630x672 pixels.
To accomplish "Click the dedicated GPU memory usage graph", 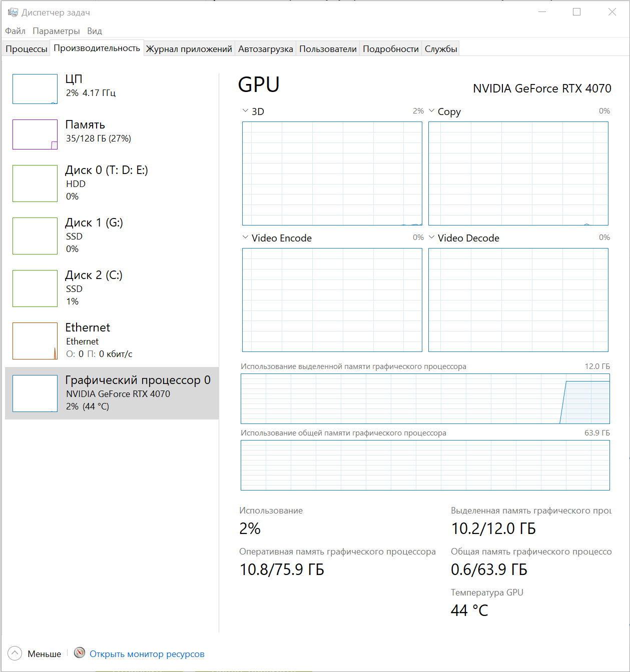I will pos(425,398).
